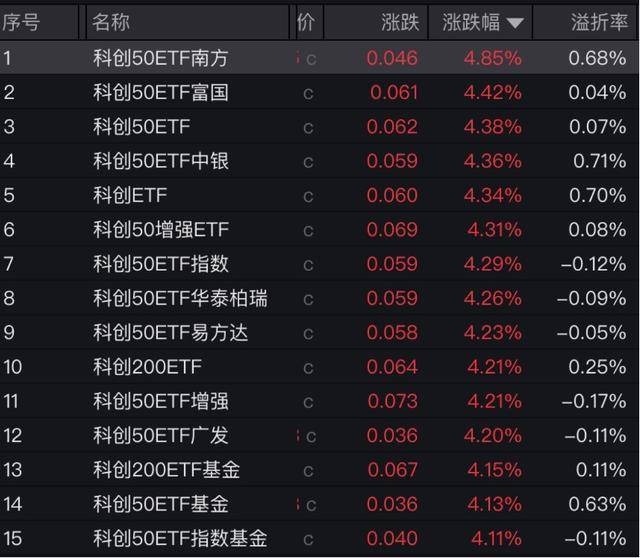Click the 'c' icon beside 科创50ETF广发
This screenshot has height=558, width=640.
pyautogui.click(x=311, y=436)
